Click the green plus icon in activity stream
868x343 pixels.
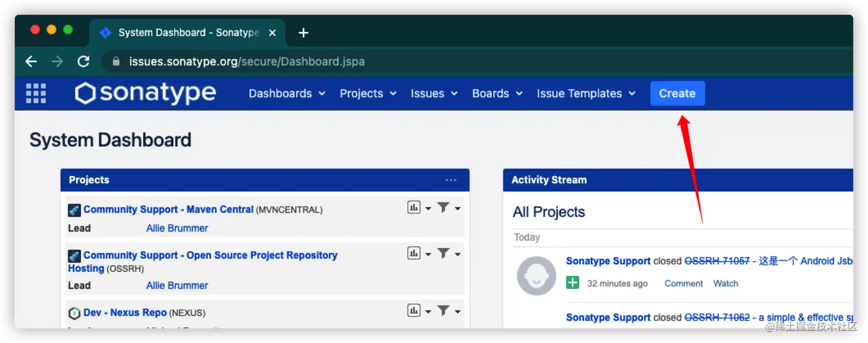tap(572, 283)
